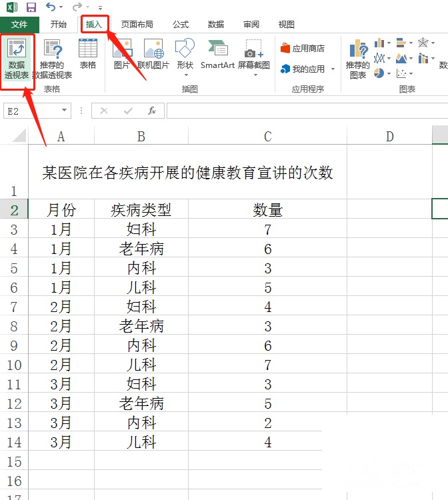Click the 老年病 cell in row 8

(x=141, y=326)
